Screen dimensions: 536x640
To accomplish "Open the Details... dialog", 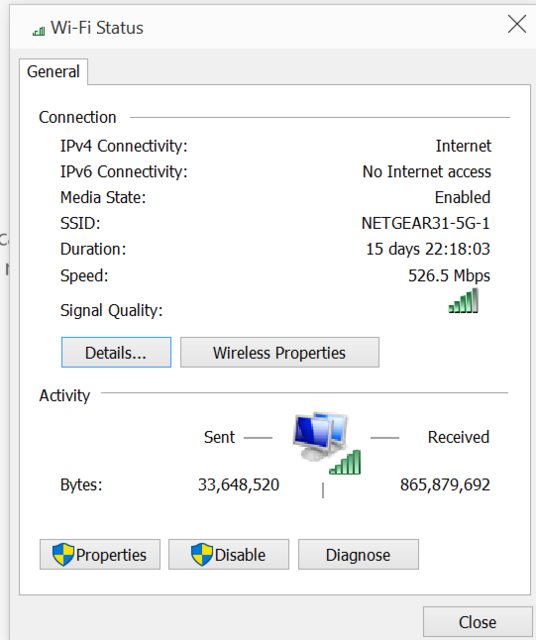I will [x=116, y=352].
